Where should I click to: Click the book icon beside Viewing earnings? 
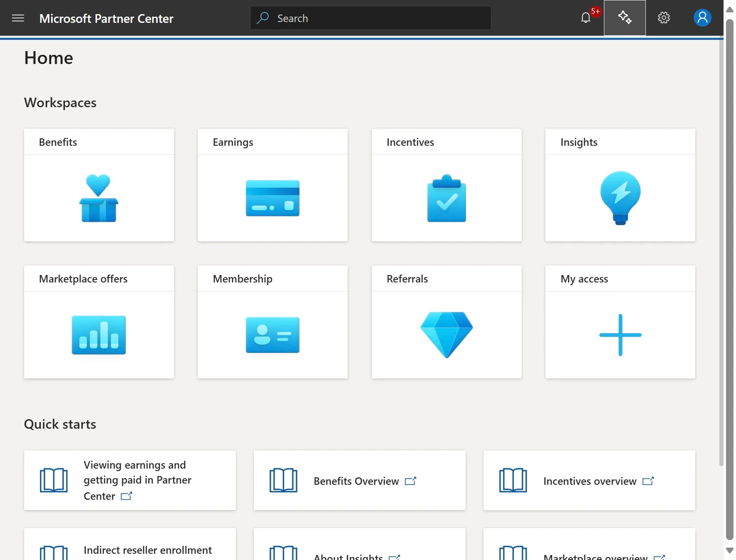point(54,480)
